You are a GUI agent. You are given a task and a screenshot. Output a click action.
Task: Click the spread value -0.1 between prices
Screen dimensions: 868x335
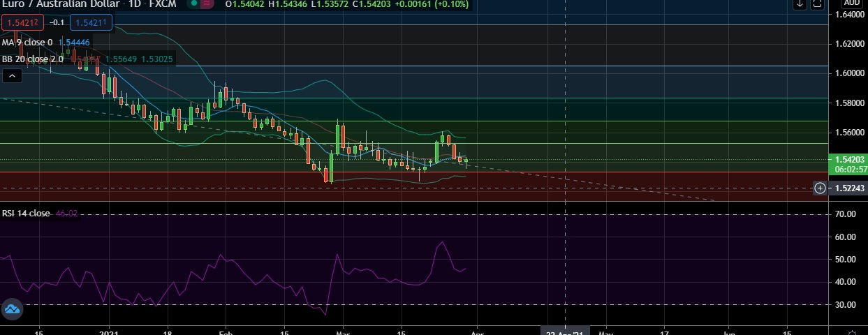[57, 23]
